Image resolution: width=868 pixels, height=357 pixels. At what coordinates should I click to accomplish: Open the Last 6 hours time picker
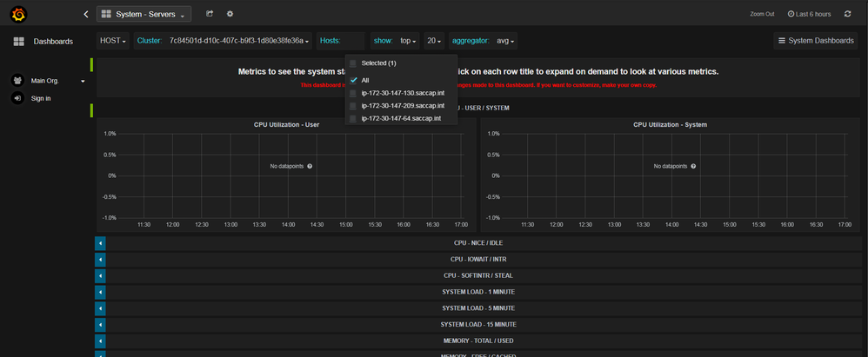pos(809,14)
